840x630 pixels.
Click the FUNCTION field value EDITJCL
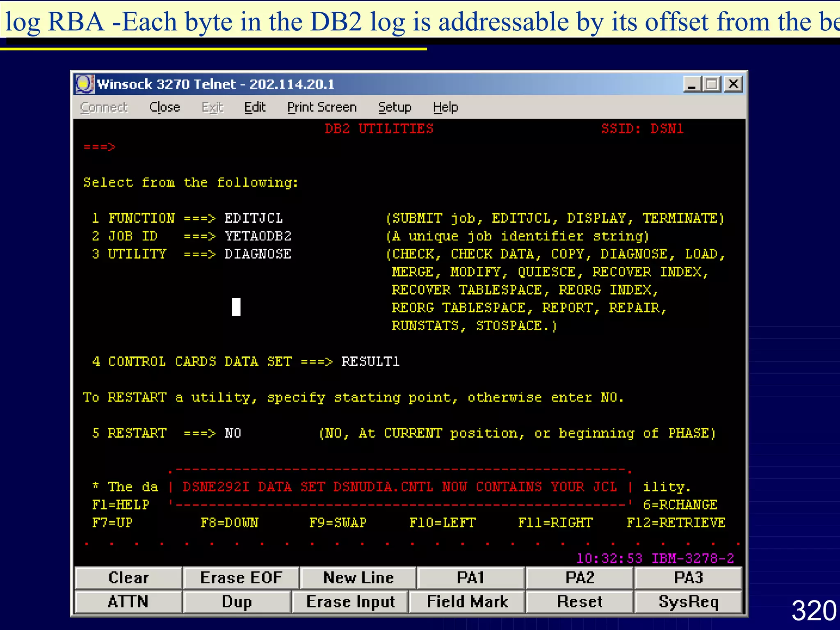(253, 218)
